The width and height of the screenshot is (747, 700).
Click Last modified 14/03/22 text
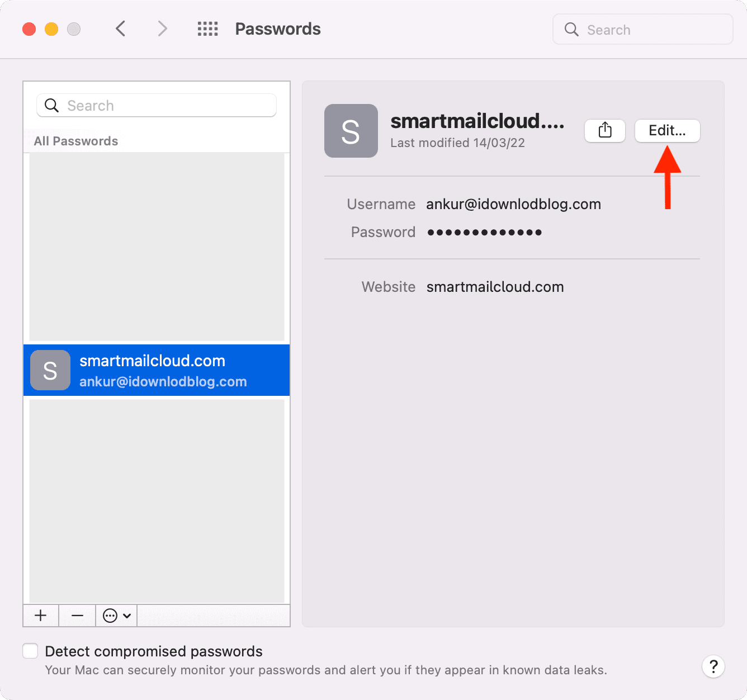click(457, 143)
